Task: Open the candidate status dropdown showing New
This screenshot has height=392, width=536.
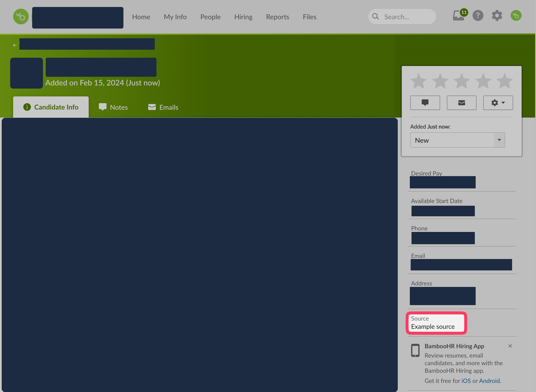Action: tap(457, 140)
